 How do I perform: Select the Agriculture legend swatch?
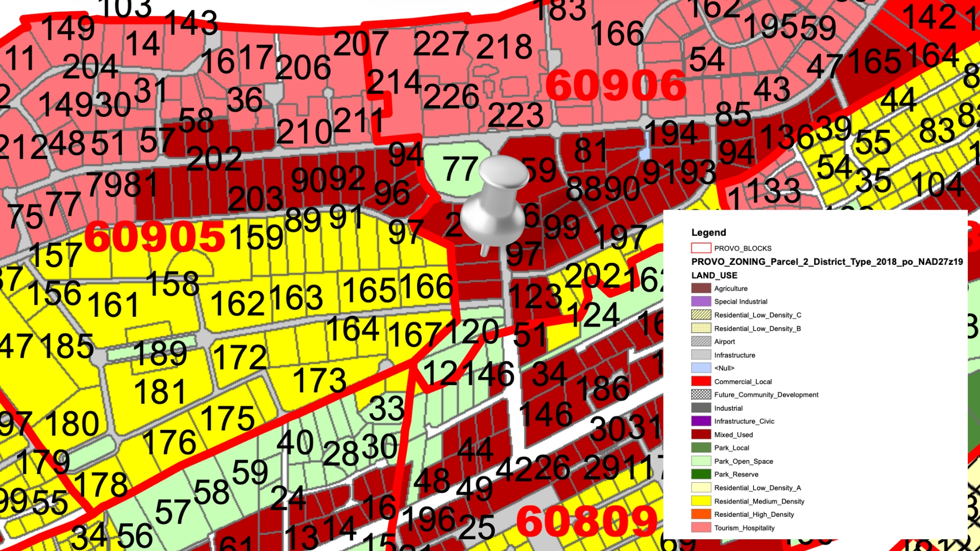(701, 288)
